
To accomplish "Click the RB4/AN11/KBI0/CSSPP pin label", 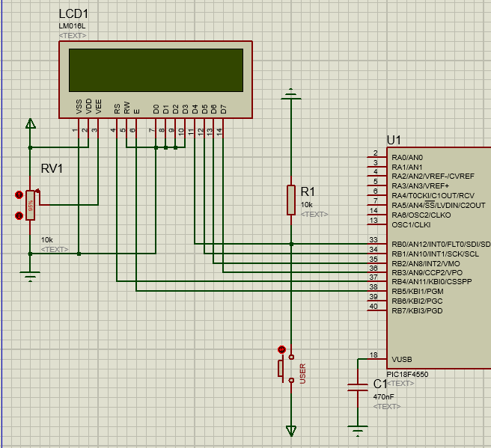I will [x=432, y=281].
